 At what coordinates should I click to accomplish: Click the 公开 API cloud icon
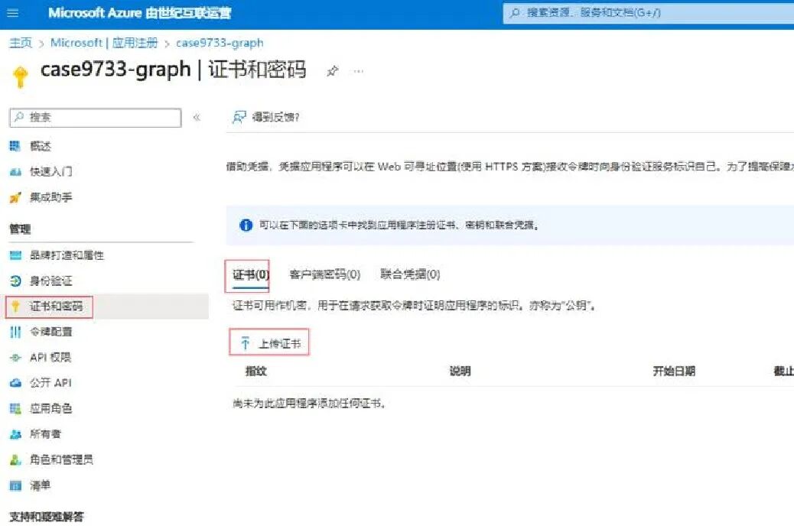(x=15, y=383)
